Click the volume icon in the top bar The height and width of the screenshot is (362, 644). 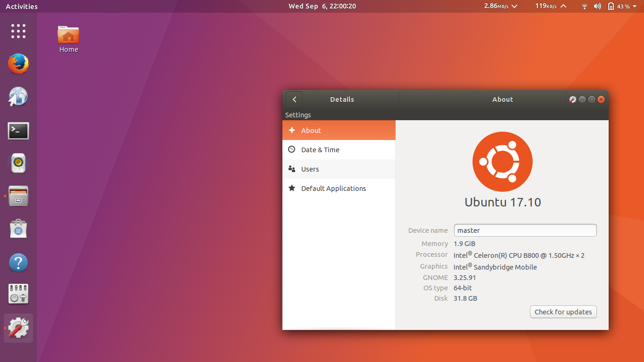click(598, 6)
